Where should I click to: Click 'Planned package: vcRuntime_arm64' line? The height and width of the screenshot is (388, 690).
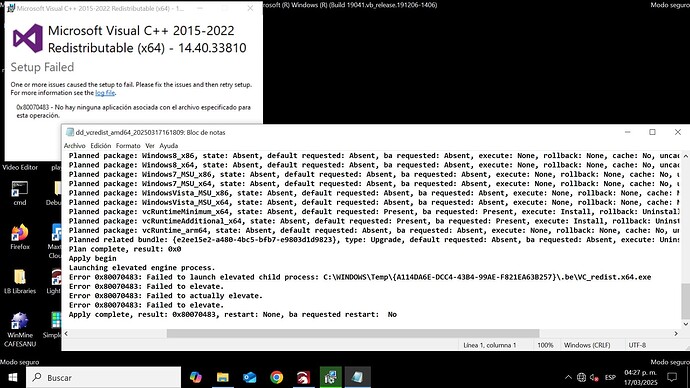click(374, 231)
